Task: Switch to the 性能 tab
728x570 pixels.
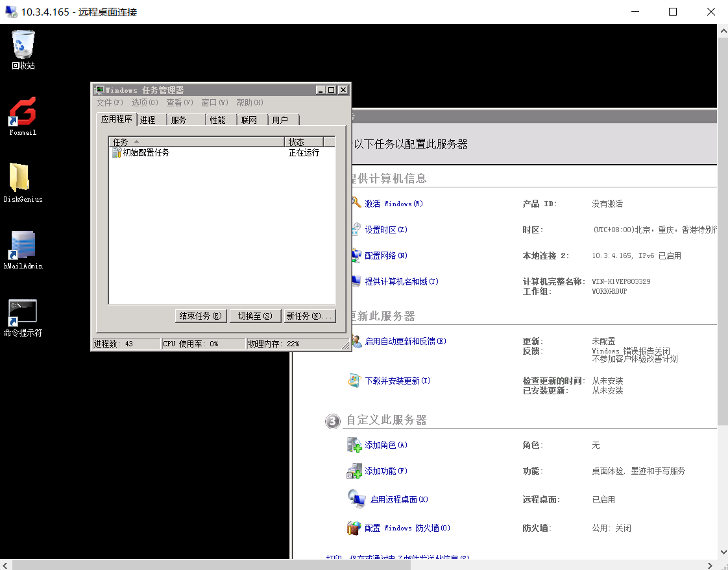Action: coord(218,120)
